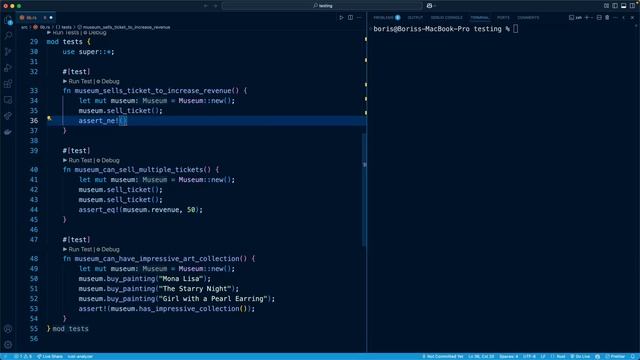Switch to the Ports tab
640x360 pixels.
[503, 18]
